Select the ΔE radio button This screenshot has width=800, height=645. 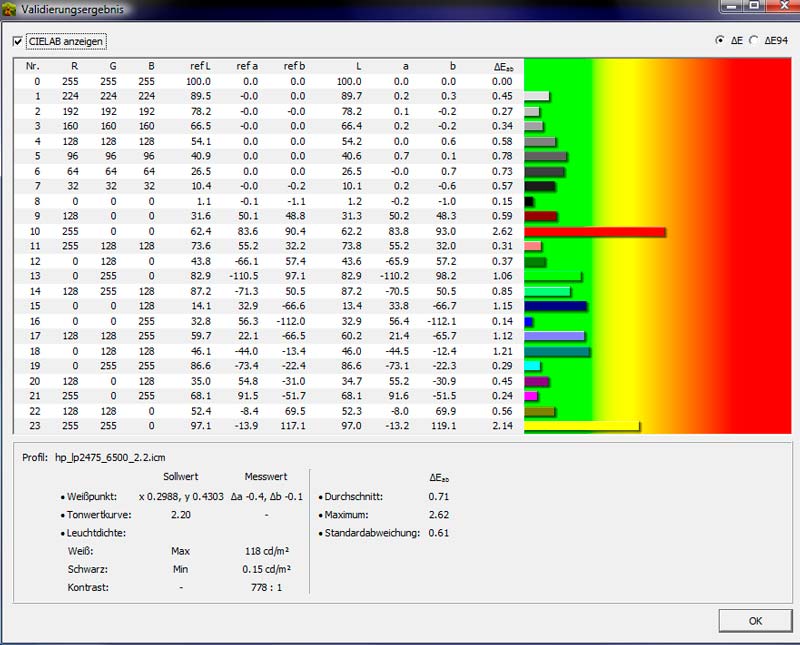coord(720,41)
